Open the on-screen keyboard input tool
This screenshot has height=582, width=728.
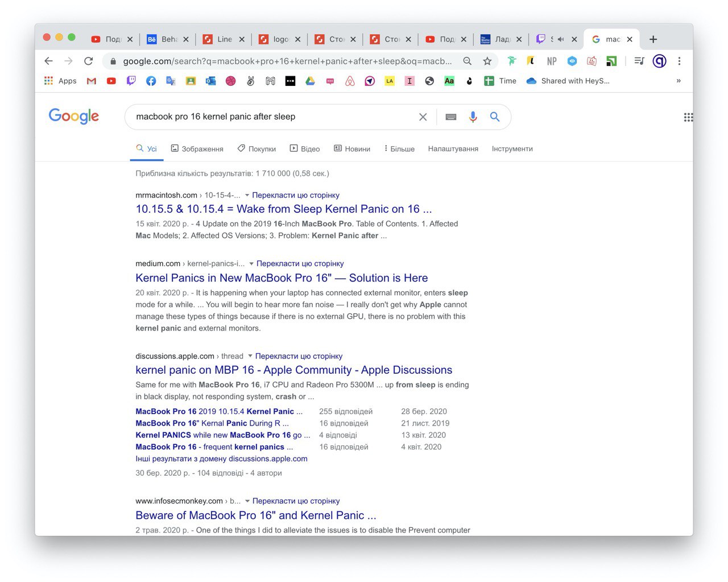point(451,117)
